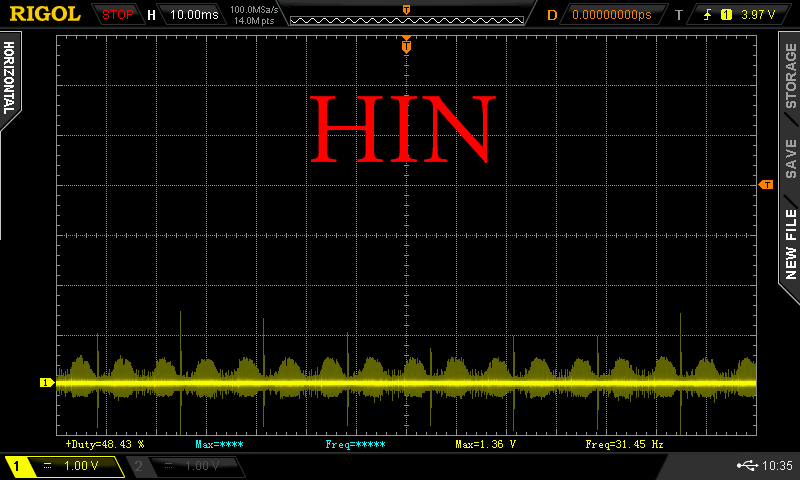Click the orange trigger position marker above the grid
800x480 pixels.
click(406, 44)
